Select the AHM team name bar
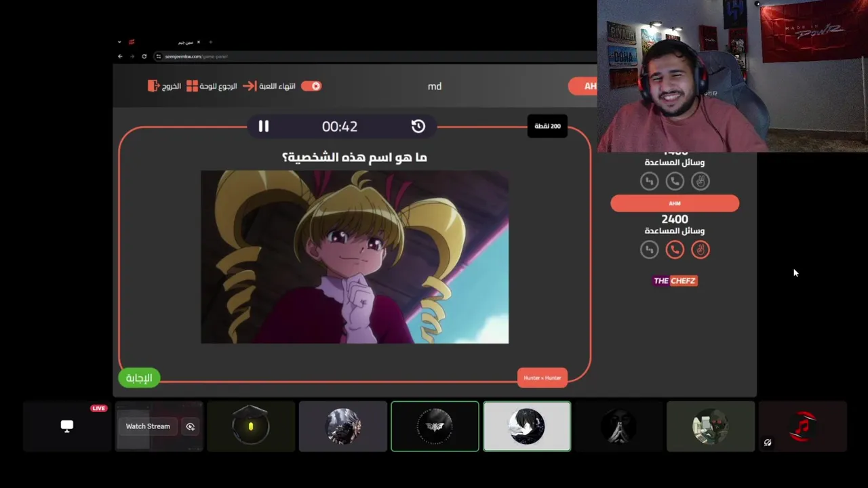This screenshot has width=868, height=488. pos(675,203)
